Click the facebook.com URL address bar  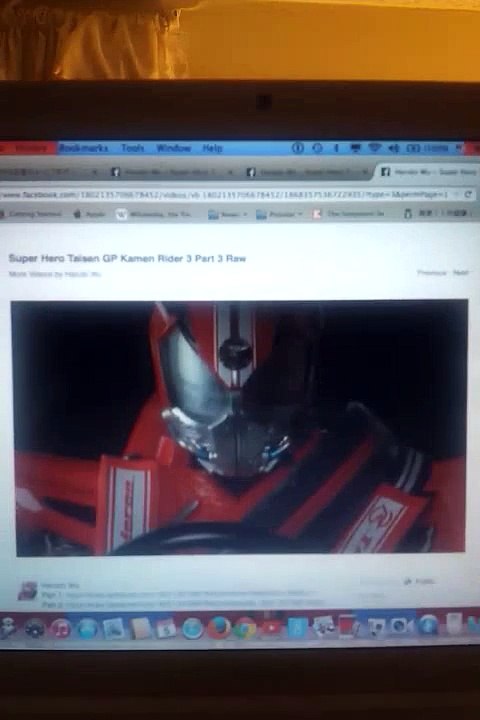[225, 195]
